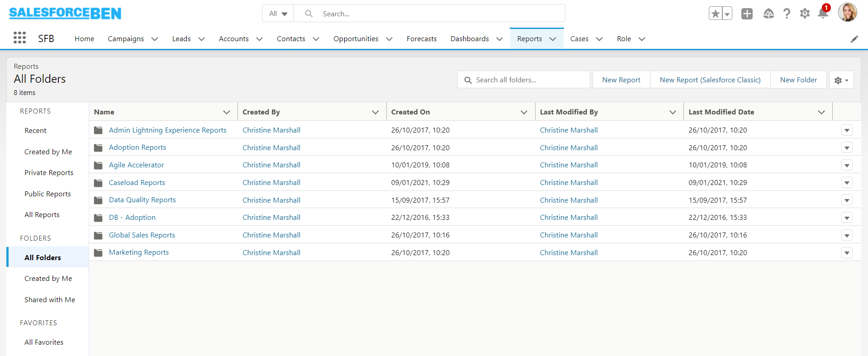Open Global Actions plus icon

(x=747, y=14)
